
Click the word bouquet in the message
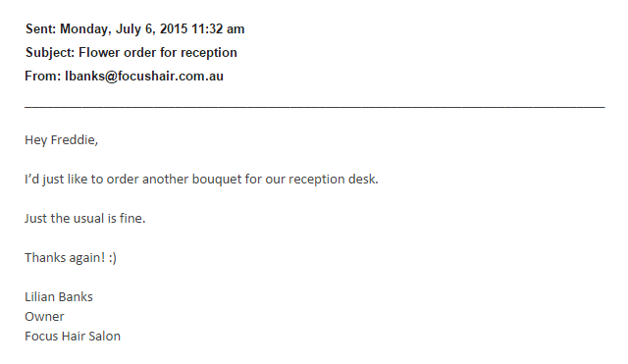click(217, 180)
